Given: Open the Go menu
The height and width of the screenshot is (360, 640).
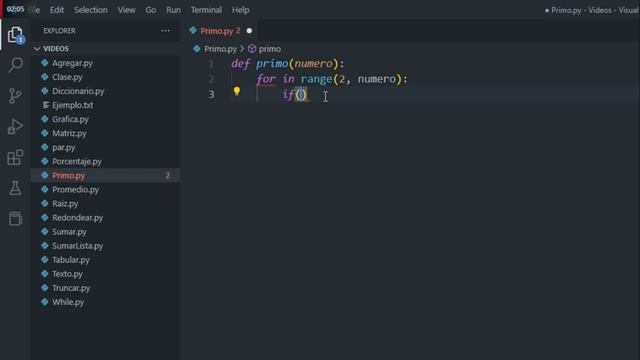Looking at the screenshot, I should (151, 10).
